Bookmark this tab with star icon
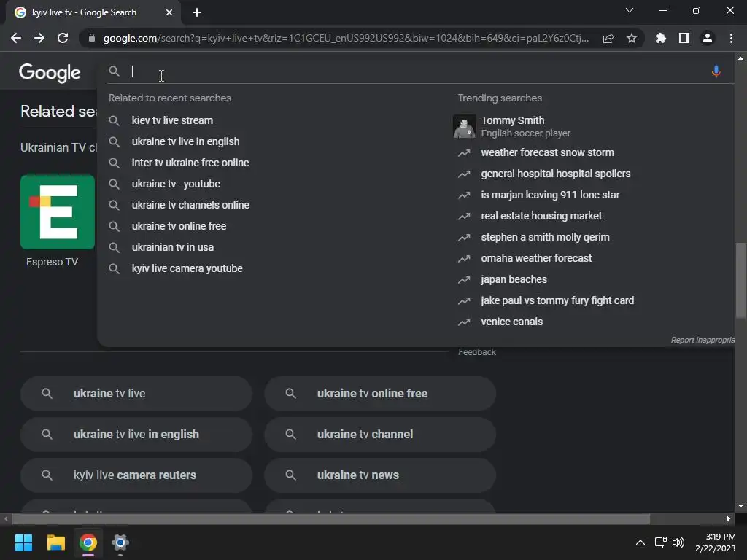The width and height of the screenshot is (747, 560). (632, 38)
